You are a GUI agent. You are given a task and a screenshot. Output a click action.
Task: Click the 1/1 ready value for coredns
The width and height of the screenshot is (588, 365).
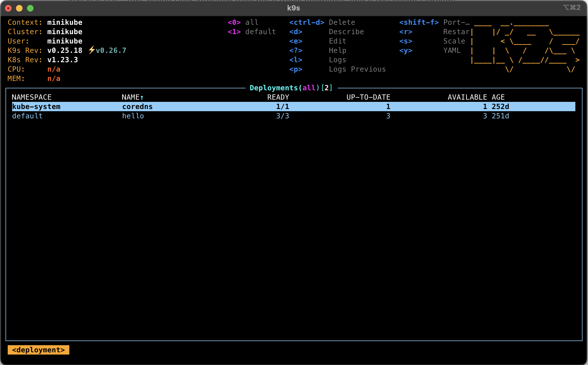click(282, 107)
